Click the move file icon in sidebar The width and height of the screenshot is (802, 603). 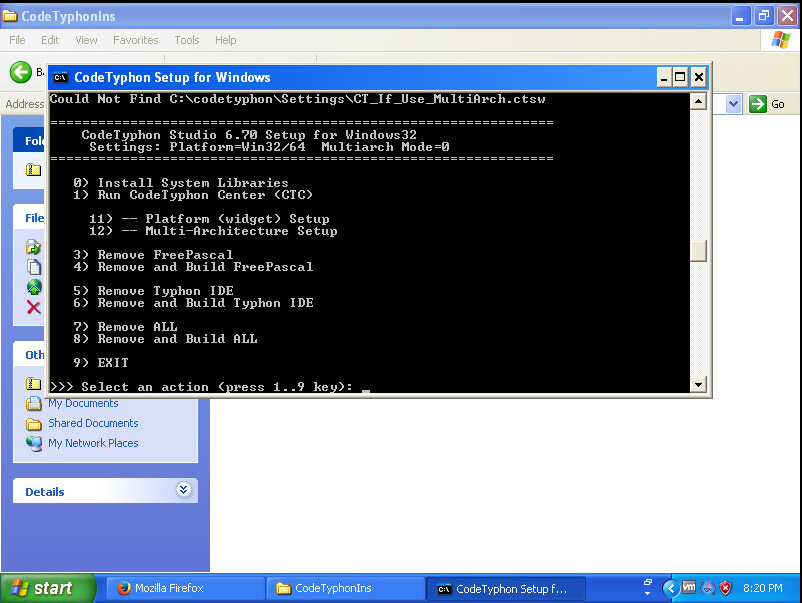[x=34, y=247]
